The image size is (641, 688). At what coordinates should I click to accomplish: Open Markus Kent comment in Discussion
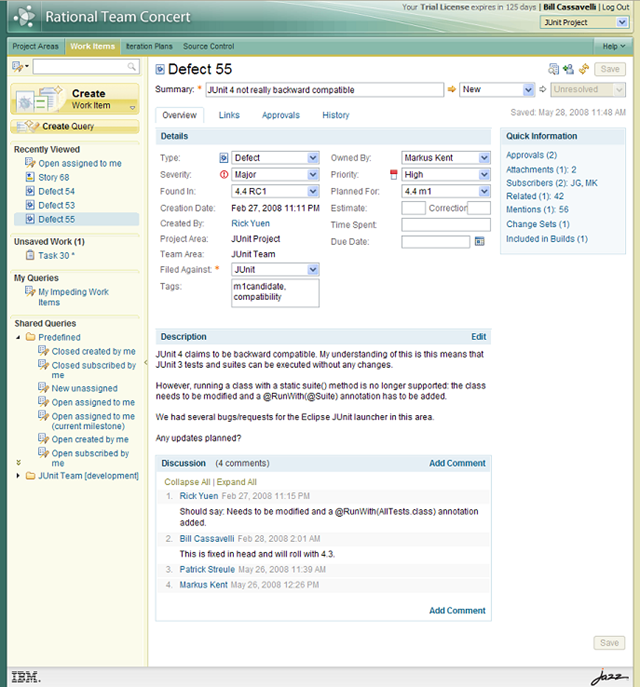(204, 585)
